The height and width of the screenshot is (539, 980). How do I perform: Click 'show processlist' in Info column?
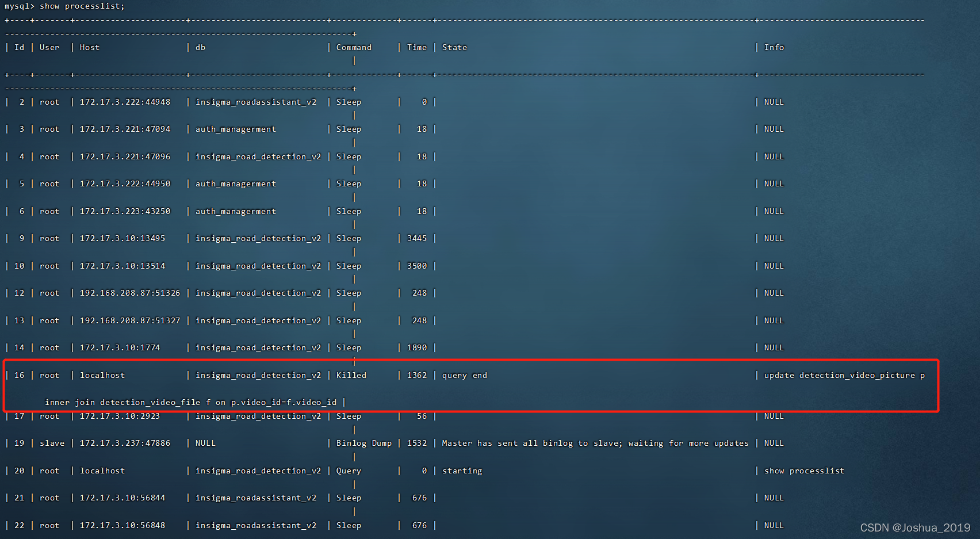pyautogui.click(x=804, y=471)
